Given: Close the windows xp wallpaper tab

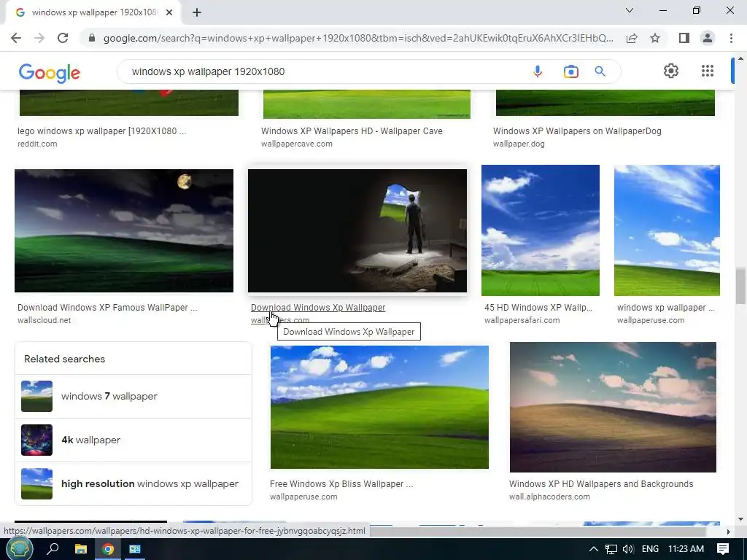Looking at the screenshot, I should click(x=169, y=12).
